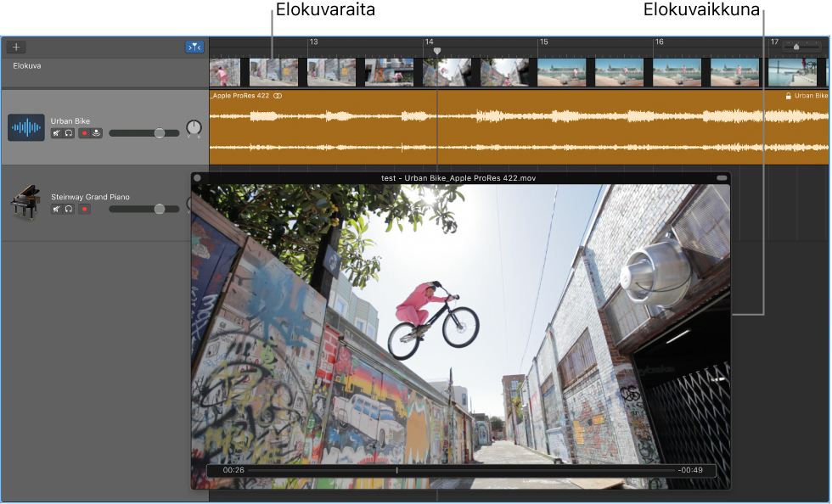The width and height of the screenshot is (832, 504).
Task: Arm record on Steinway Grand Piano track
Action: (84, 209)
